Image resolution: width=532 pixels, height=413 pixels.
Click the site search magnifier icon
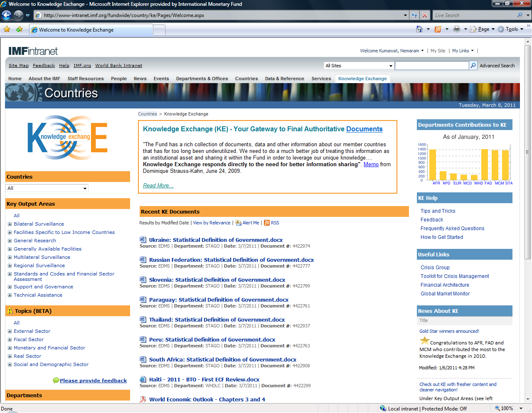473,66
